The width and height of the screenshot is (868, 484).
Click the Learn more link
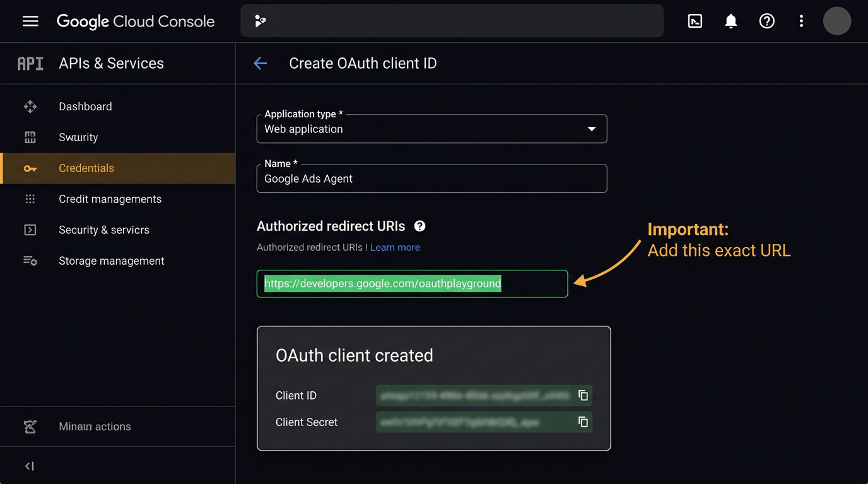pyautogui.click(x=395, y=247)
